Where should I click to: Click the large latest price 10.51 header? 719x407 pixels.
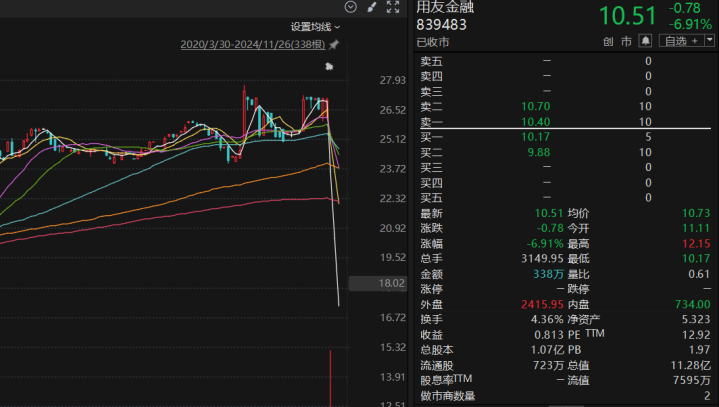coord(628,16)
